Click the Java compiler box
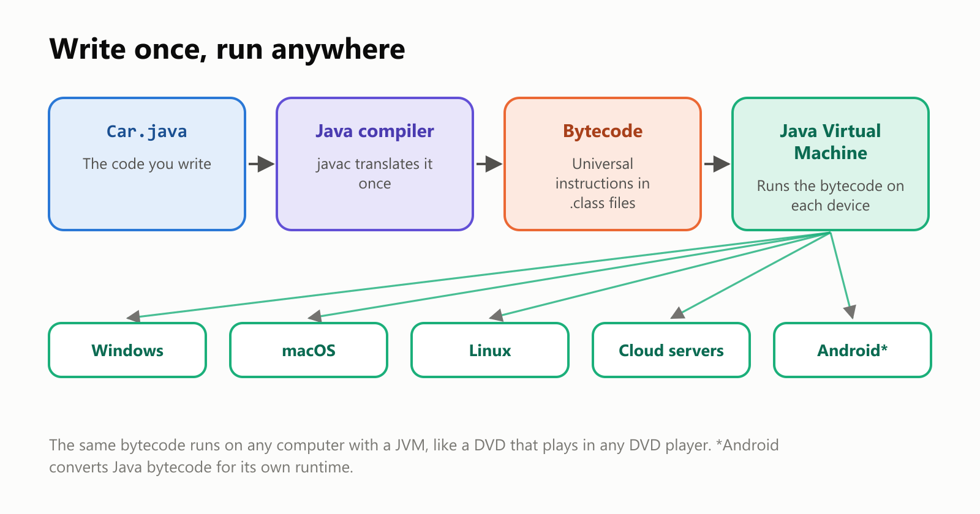The image size is (980, 514). coord(375,164)
